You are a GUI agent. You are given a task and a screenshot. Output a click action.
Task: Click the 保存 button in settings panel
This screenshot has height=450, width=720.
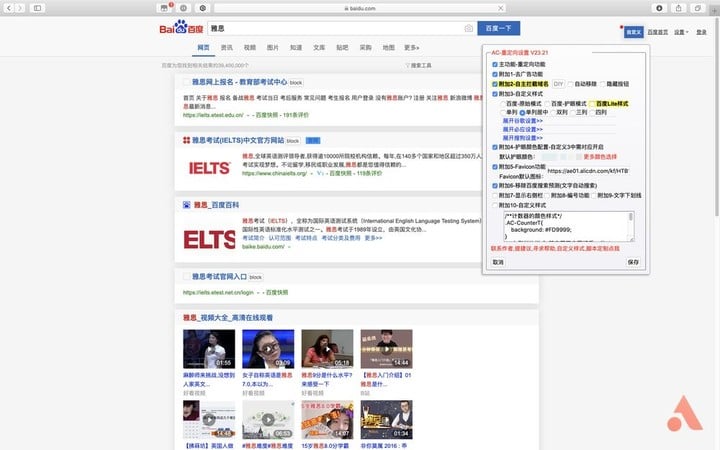632,261
